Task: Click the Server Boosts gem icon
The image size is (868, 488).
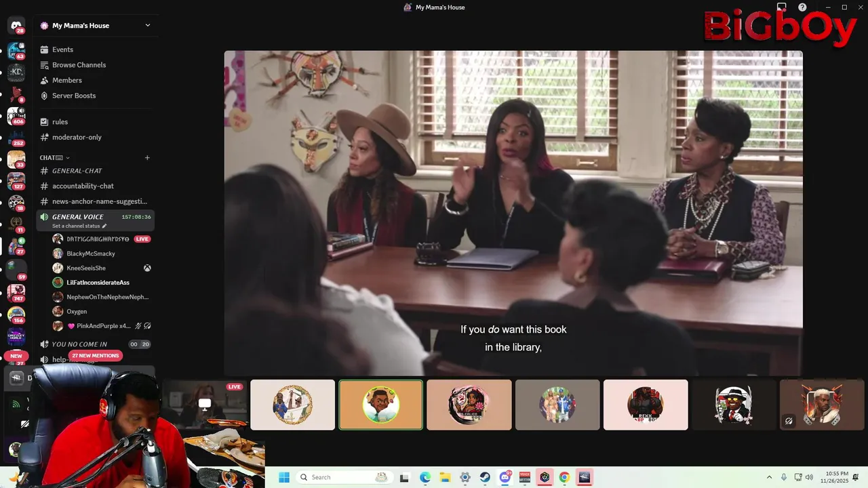Action: tap(44, 96)
